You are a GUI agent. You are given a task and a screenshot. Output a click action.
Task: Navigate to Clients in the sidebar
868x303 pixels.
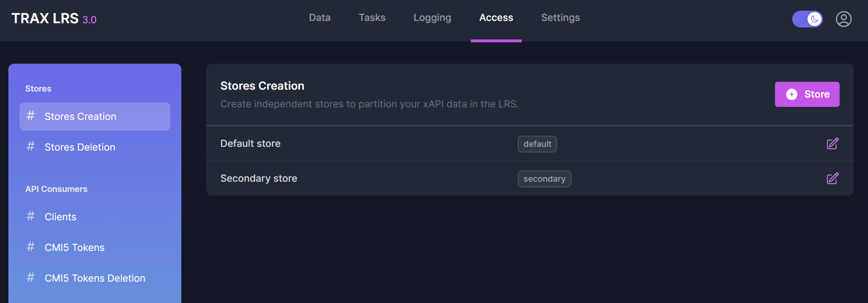(x=60, y=217)
